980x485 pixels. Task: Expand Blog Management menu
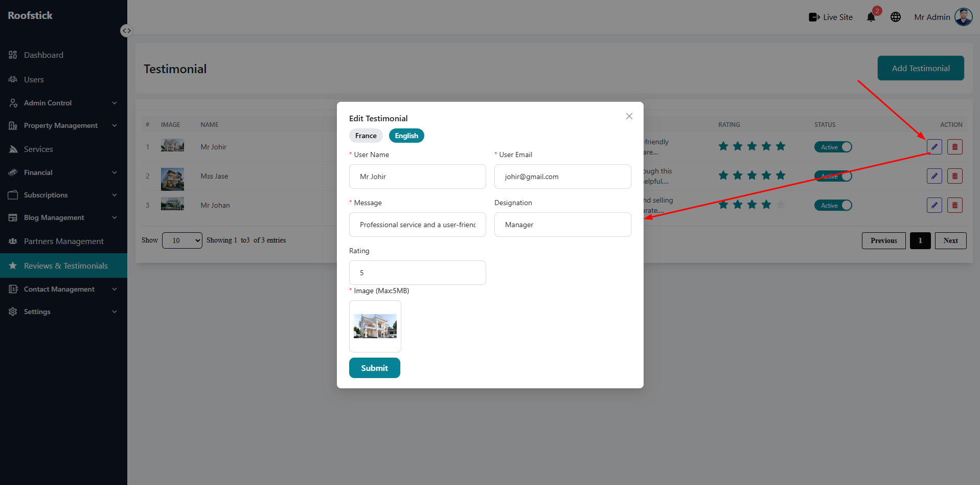point(63,217)
